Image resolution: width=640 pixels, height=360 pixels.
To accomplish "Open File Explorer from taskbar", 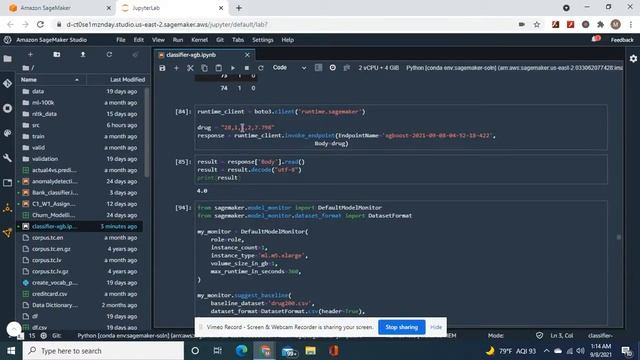I will click(x=311, y=351).
